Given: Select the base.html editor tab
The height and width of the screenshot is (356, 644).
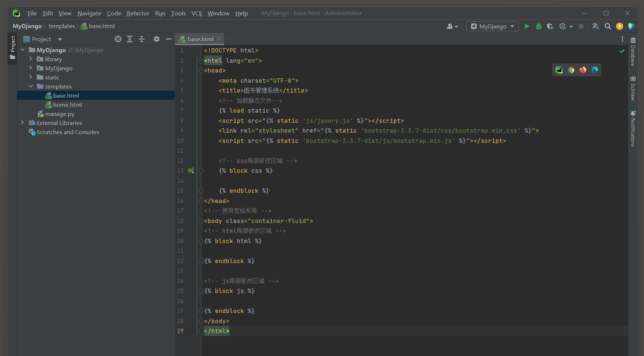Looking at the screenshot, I should tap(200, 39).
